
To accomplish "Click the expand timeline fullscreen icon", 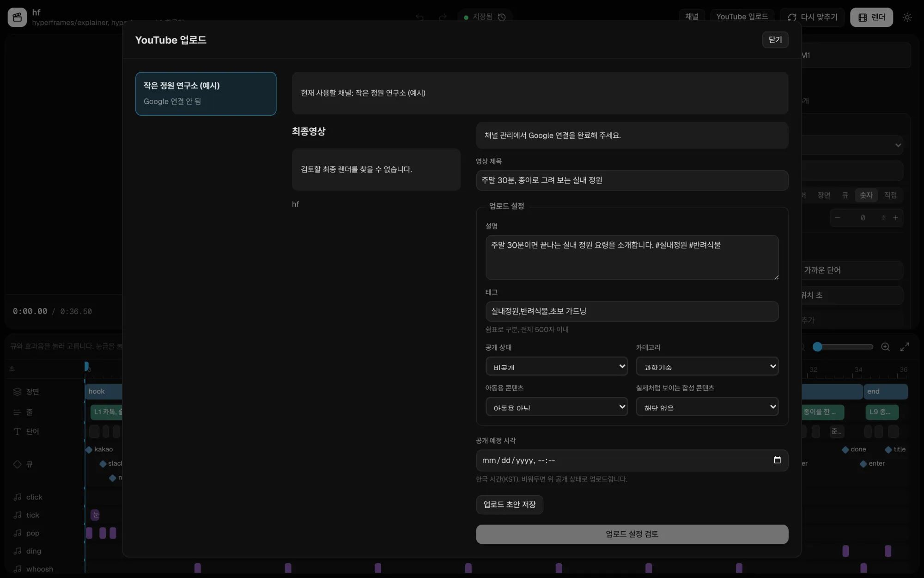I will click(905, 347).
